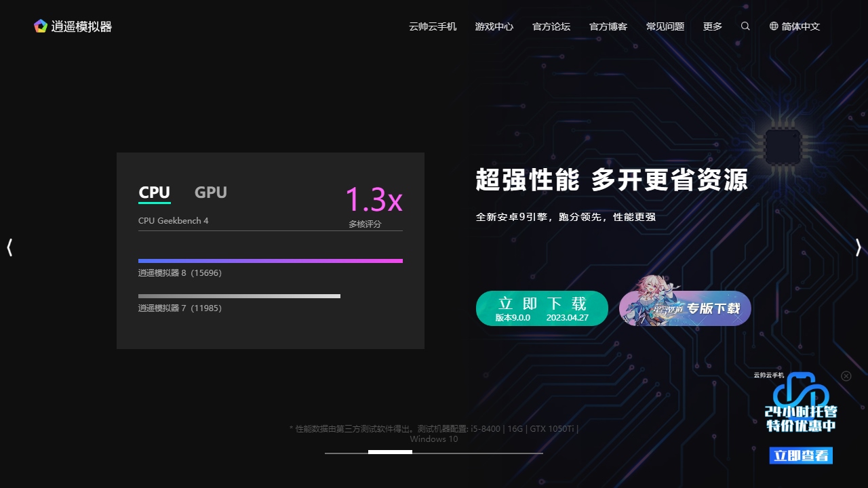Click the globe language icon
This screenshot has width=868, height=488.
tap(774, 26)
